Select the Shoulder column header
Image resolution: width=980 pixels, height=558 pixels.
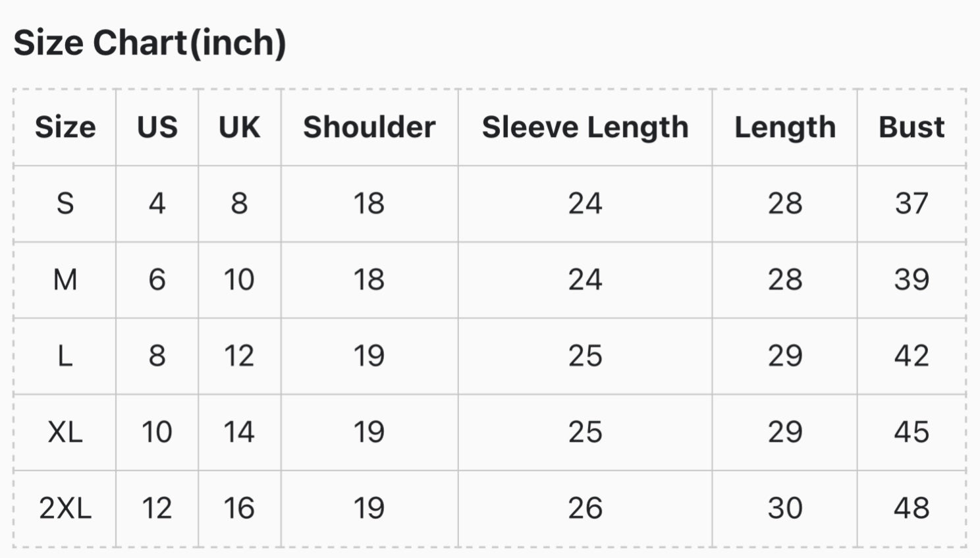[x=369, y=127]
